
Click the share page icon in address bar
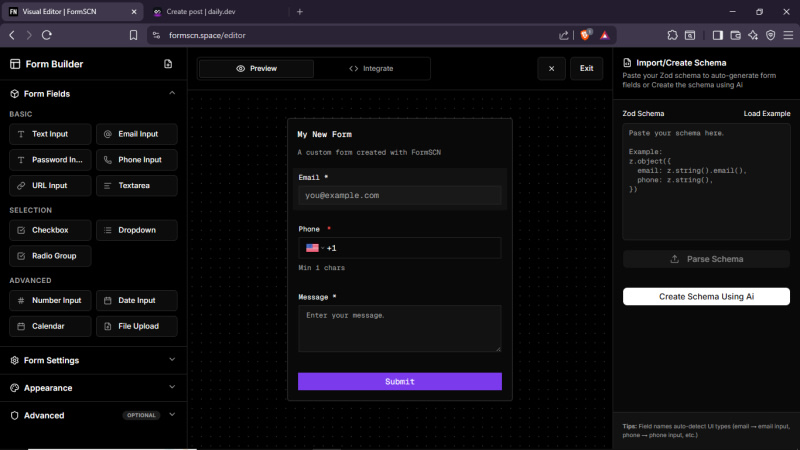pyautogui.click(x=563, y=35)
